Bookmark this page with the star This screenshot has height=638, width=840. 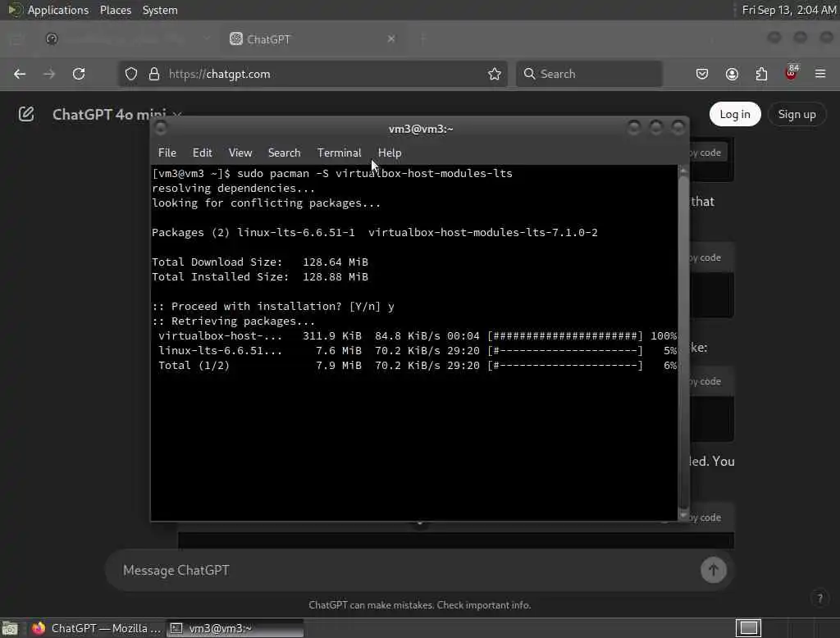click(x=495, y=74)
